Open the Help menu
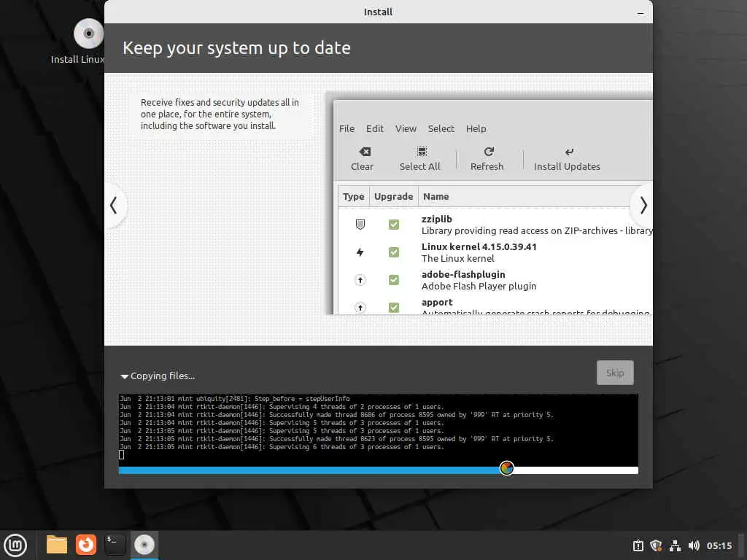The width and height of the screenshot is (747, 560). [x=476, y=128]
